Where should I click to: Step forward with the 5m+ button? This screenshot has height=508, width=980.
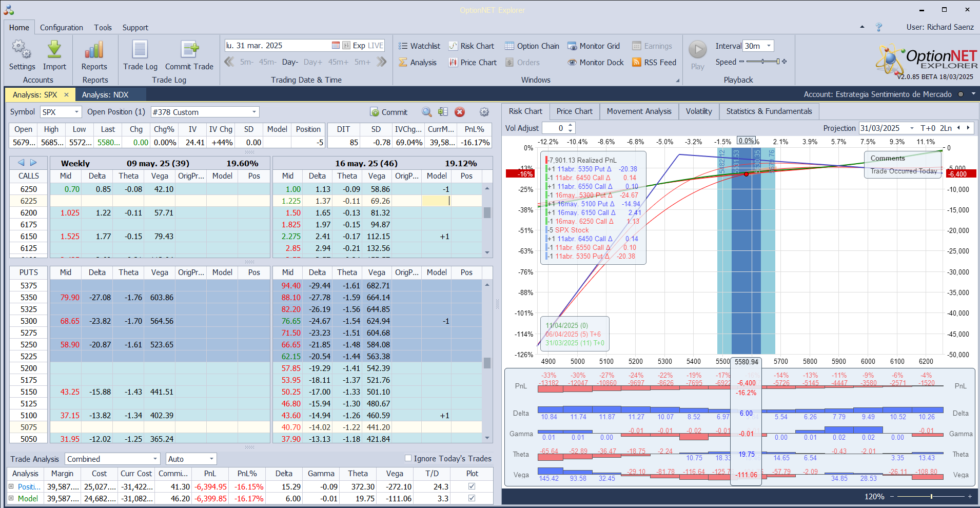tap(362, 62)
